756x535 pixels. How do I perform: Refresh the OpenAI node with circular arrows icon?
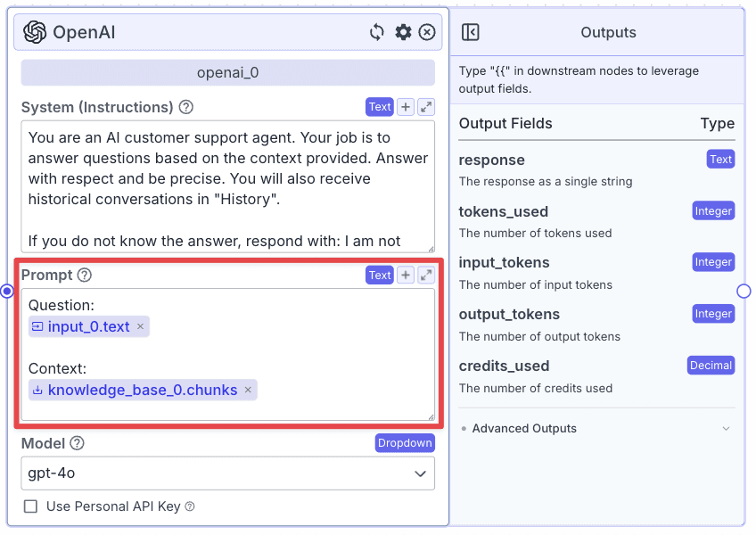377,32
